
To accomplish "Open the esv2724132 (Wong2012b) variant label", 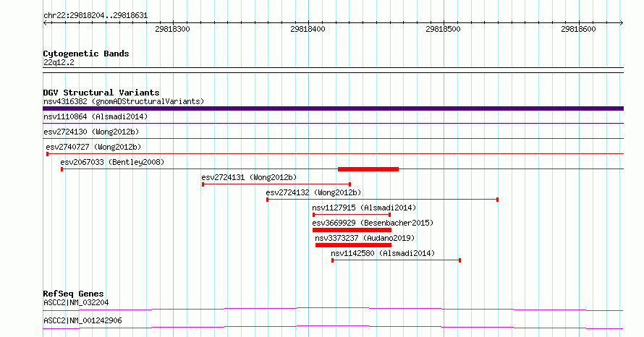I will click(x=313, y=192).
